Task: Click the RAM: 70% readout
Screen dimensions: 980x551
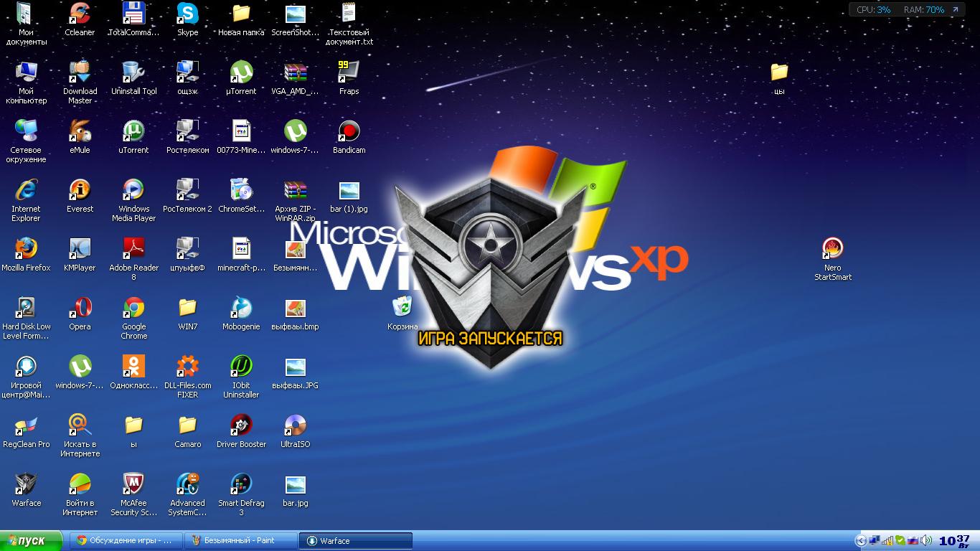Action: 924,10
